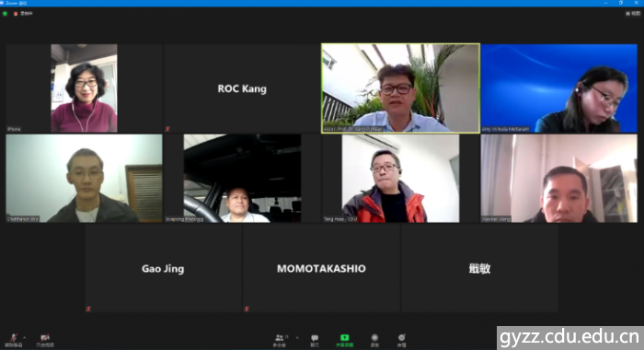The image size is (644, 350).
Task: Select ROC Kang's participant tile
Action: tap(242, 88)
